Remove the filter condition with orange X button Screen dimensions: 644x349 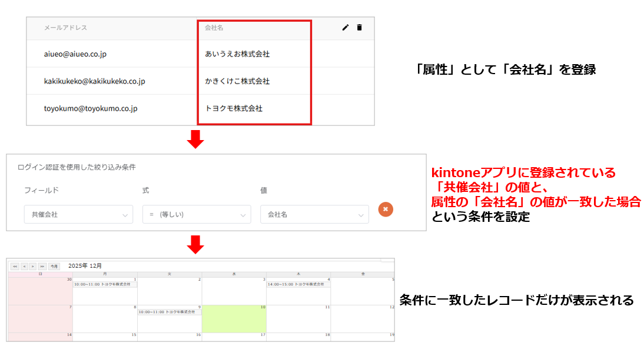[386, 209]
